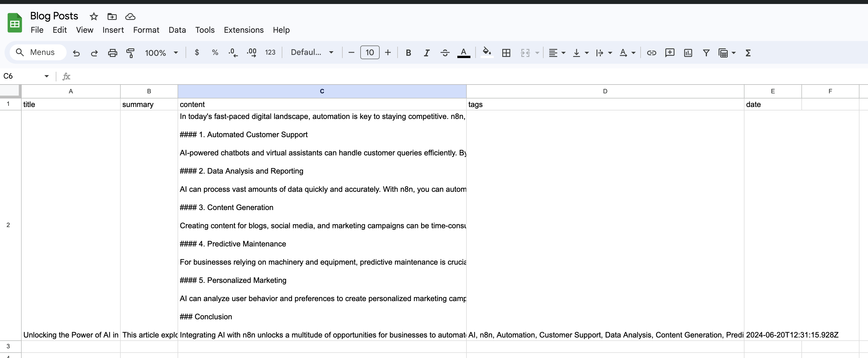Screen dimensions: 868x358
Task: Open the borders tool
Action: click(506, 53)
